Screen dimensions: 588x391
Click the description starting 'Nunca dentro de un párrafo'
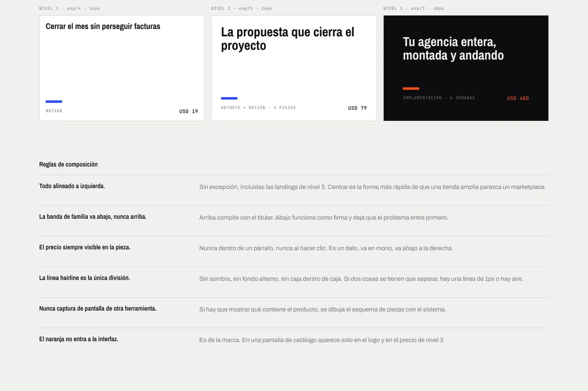tap(326, 248)
